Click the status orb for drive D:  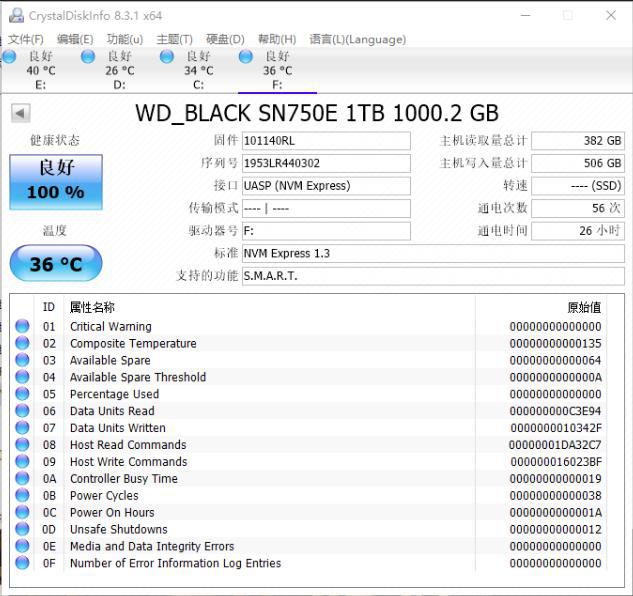click(x=88, y=57)
